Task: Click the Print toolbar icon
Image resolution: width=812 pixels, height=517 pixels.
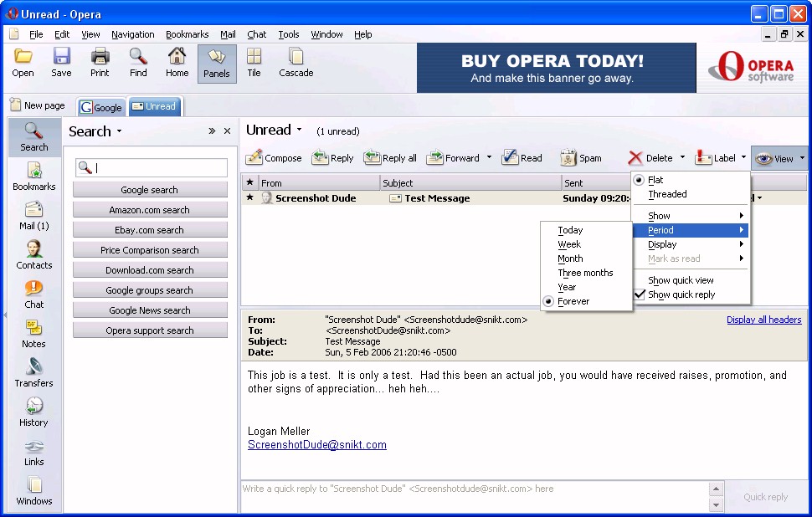Action: click(x=100, y=57)
